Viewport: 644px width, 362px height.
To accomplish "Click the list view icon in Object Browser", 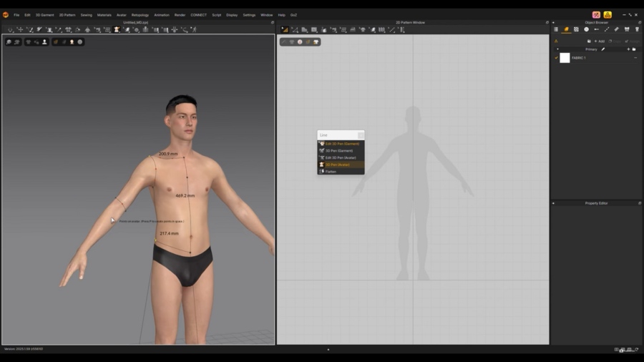I will (556, 29).
